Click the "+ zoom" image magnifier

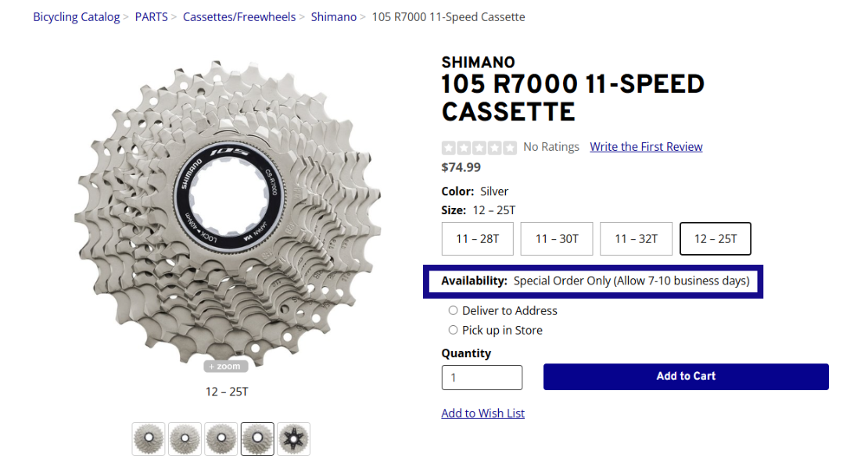225,365
